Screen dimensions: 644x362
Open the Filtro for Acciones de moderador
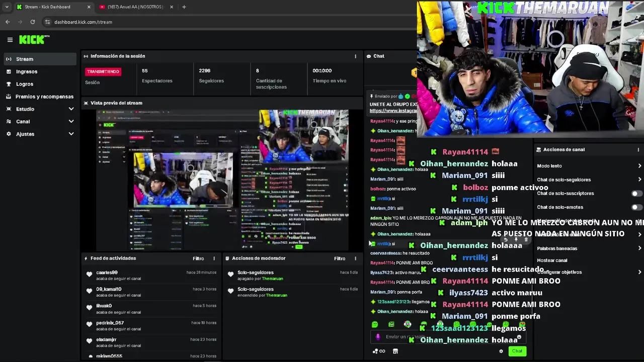pos(340,258)
